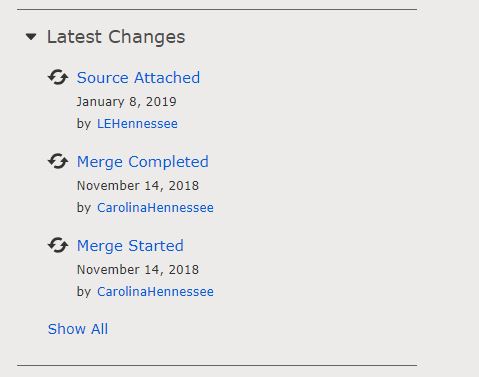Screen dimensions: 479x377
Task: Open the Merge Completed change entry
Action: (143, 162)
